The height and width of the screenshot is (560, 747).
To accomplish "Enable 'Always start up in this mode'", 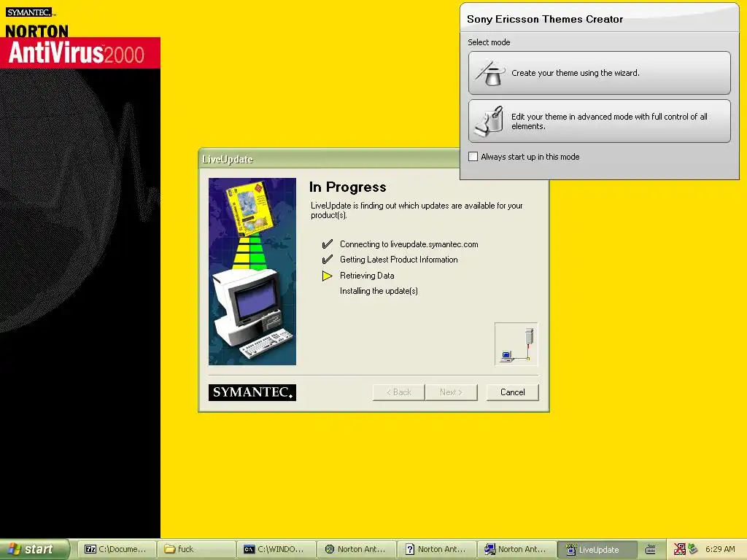I will pos(473,157).
